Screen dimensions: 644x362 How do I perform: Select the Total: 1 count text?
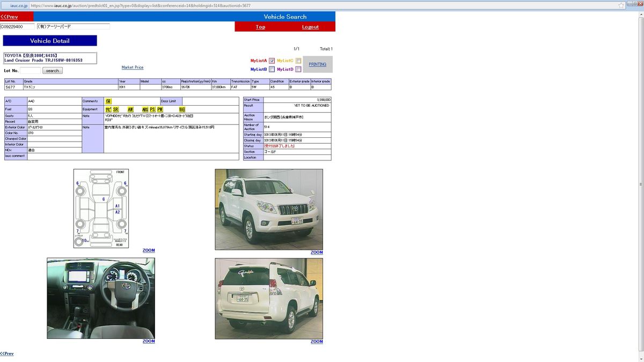[x=326, y=49]
